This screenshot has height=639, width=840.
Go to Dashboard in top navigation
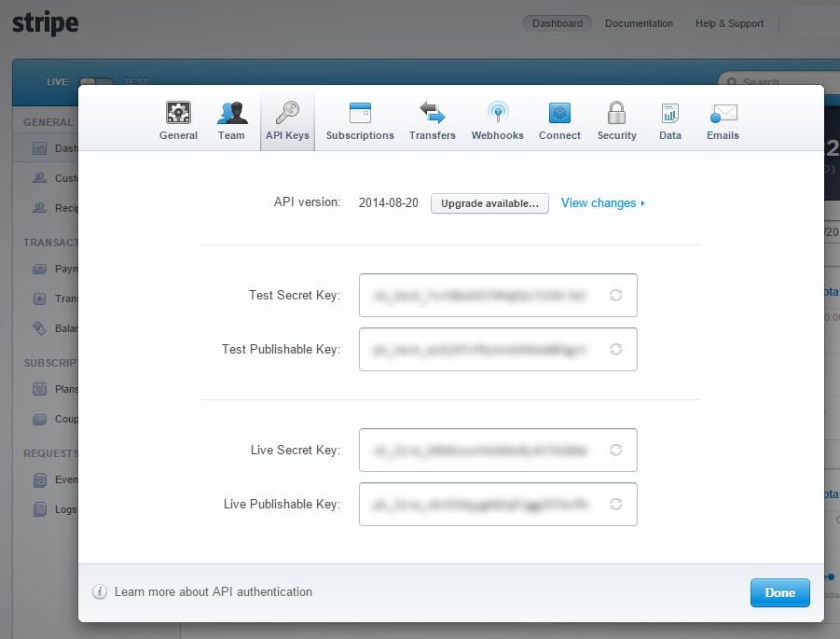[x=558, y=23]
